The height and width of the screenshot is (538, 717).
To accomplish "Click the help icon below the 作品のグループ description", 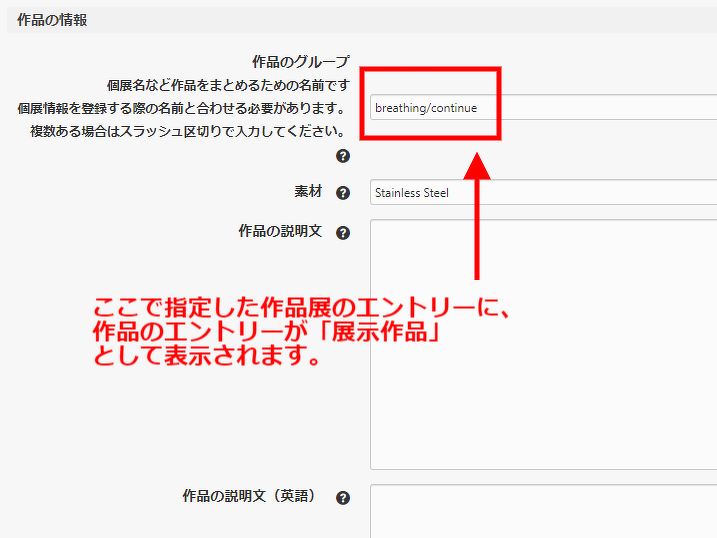I will pos(343,156).
